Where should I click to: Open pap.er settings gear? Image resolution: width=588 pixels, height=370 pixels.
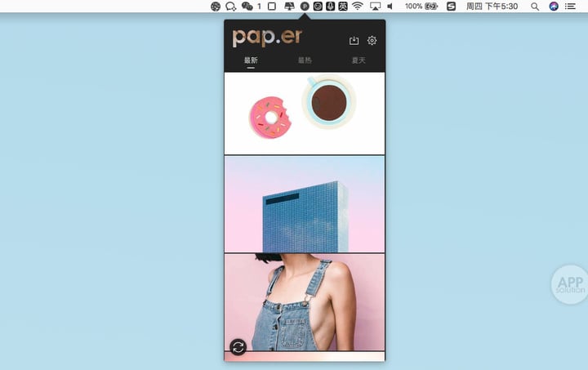pos(372,40)
